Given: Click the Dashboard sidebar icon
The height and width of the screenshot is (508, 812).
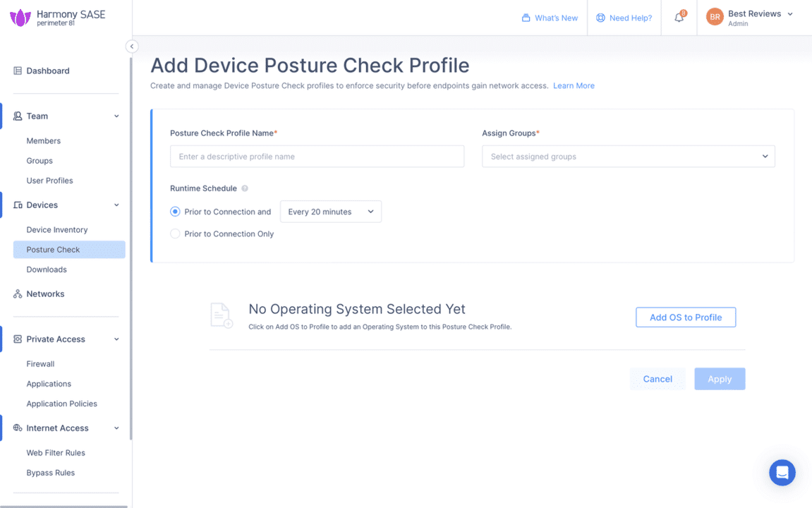Looking at the screenshot, I should click(16, 70).
